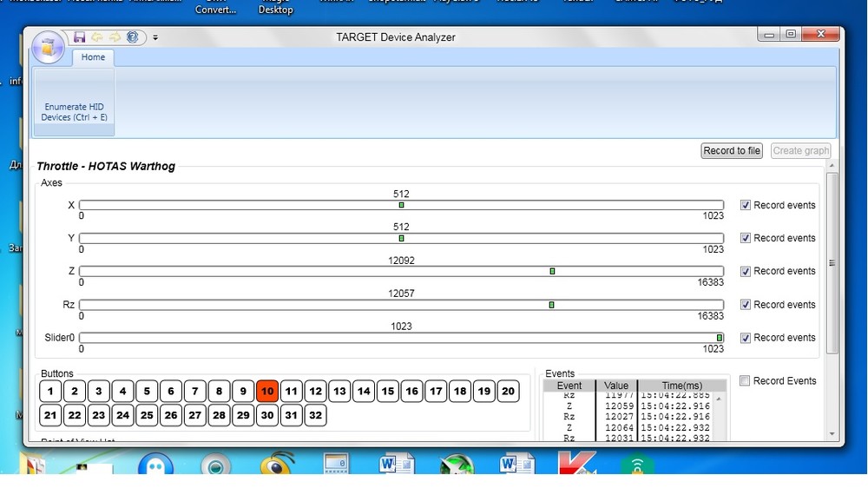Click the main panel scroll down arrow

click(832, 434)
